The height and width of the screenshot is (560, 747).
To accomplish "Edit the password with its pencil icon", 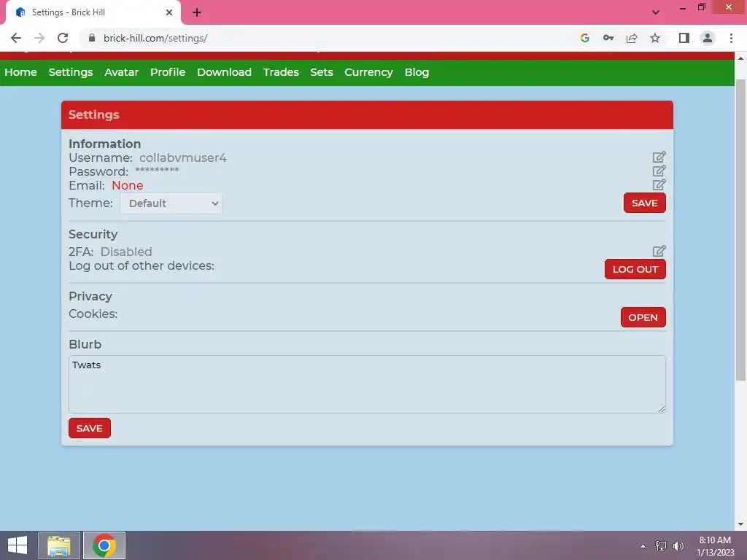I will tap(659, 171).
